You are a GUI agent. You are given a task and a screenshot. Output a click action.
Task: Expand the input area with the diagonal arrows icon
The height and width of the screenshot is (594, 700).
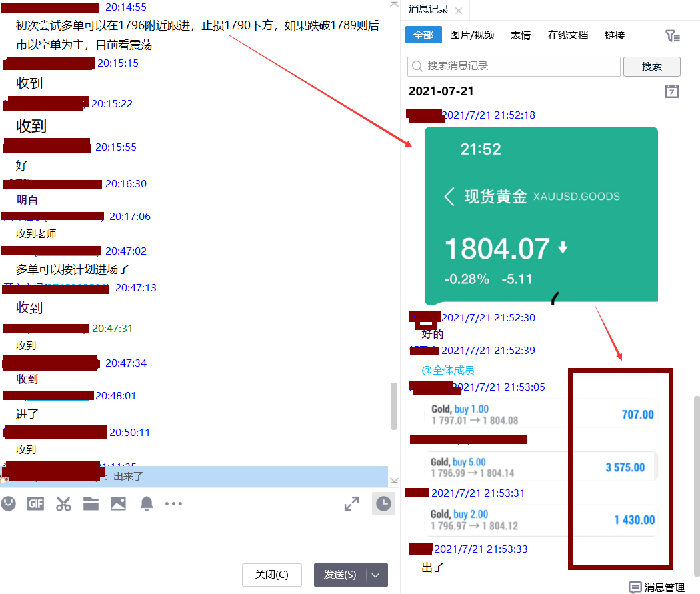click(x=352, y=504)
